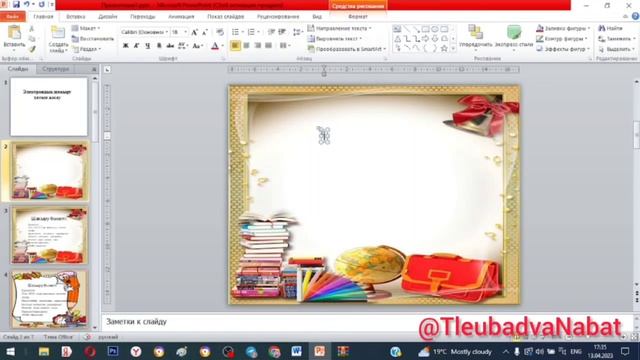Select the line shape in shapes gallery
640x360 pixels.
click(x=407, y=29)
